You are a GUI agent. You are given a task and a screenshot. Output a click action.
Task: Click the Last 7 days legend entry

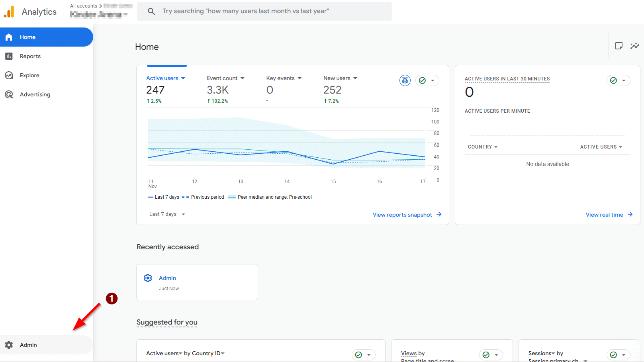[x=164, y=197]
